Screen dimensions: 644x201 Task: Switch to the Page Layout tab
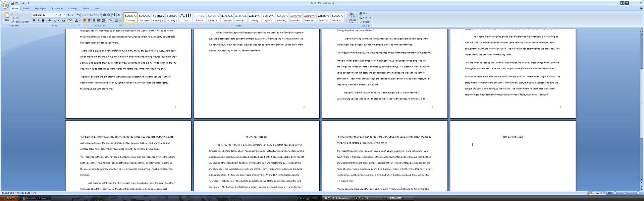coord(41,8)
